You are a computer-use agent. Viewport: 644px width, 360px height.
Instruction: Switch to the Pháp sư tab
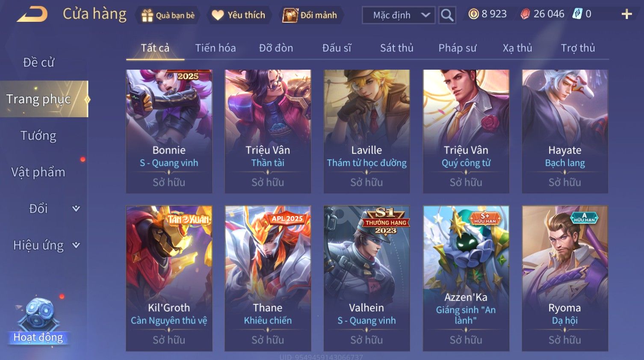pyautogui.click(x=457, y=48)
